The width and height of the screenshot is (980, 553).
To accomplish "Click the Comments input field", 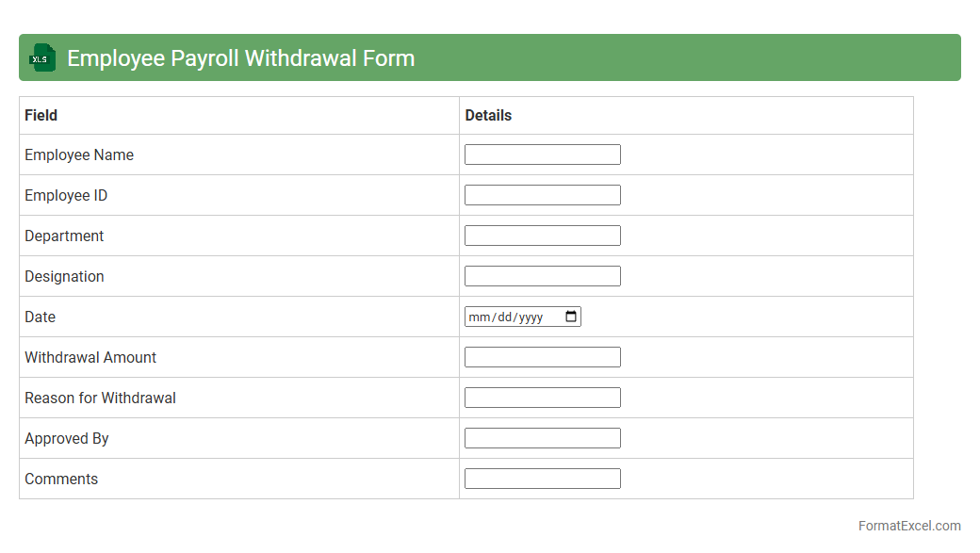I will [542, 479].
